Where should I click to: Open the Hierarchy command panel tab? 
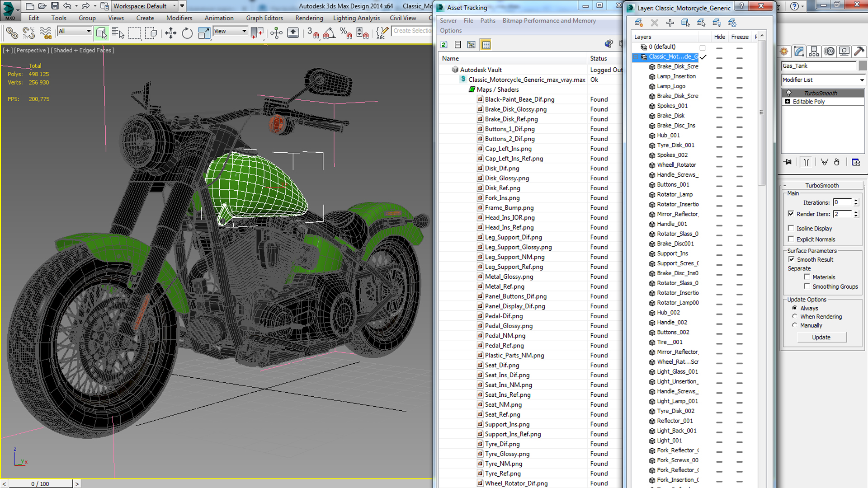[x=814, y=52]
